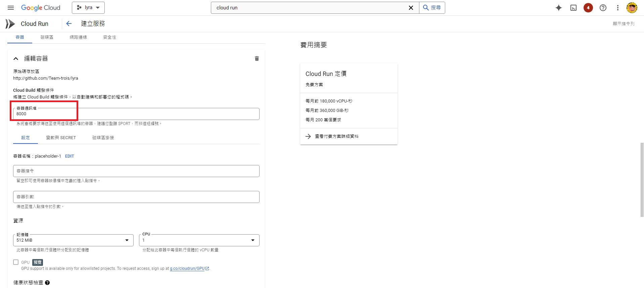Screen dimensions: 644x288
Task: Click the 預覽 badge next to GPU
Action: pyautogui.click(x=38, y=262)
